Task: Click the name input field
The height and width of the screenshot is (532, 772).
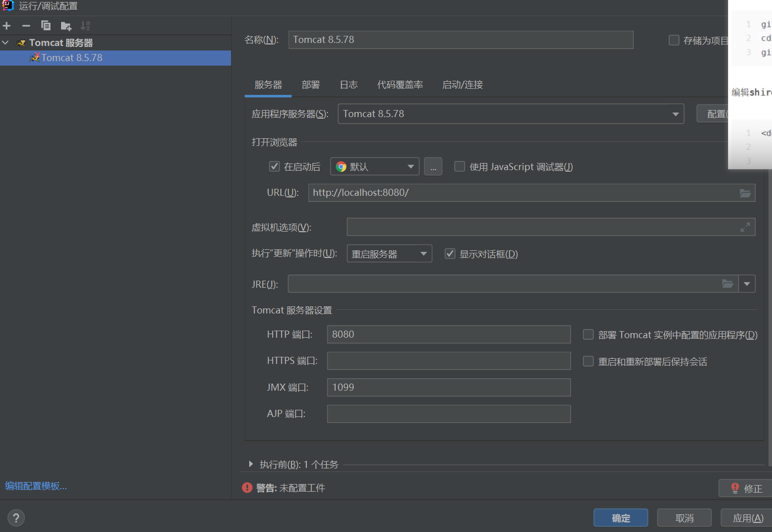Action: [461, 40]
